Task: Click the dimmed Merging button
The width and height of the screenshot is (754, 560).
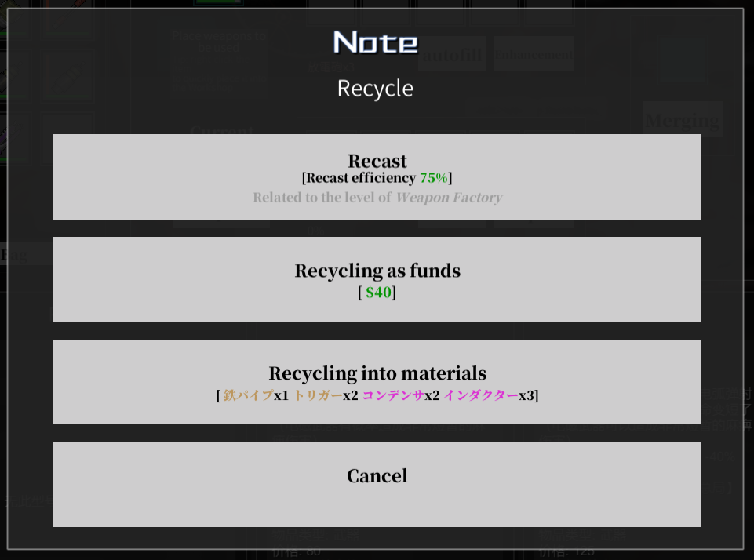Action: 683,120
